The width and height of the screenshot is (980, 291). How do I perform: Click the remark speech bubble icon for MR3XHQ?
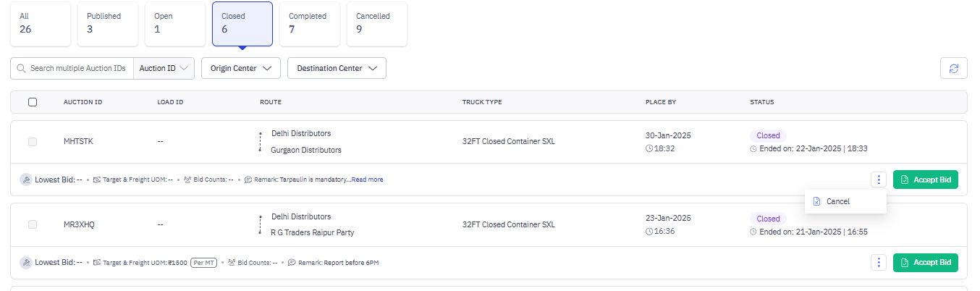coord(291,263)
